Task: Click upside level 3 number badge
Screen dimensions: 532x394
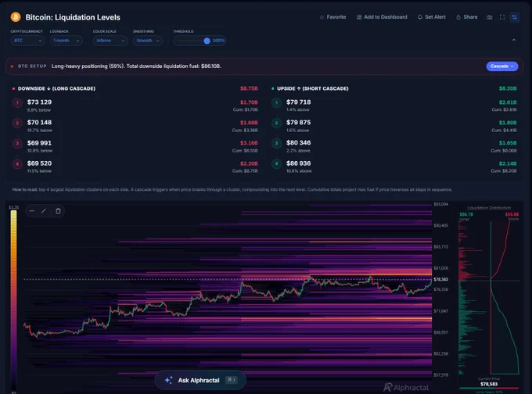Action: pos(276,143)
